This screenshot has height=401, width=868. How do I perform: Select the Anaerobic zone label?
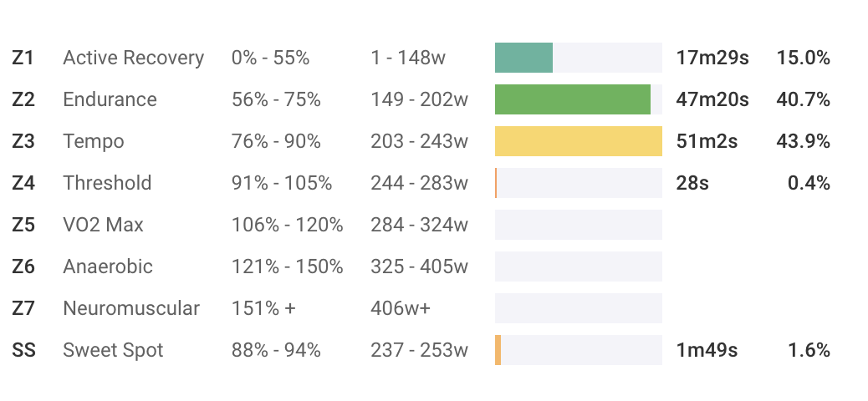[x=108, y=266]
